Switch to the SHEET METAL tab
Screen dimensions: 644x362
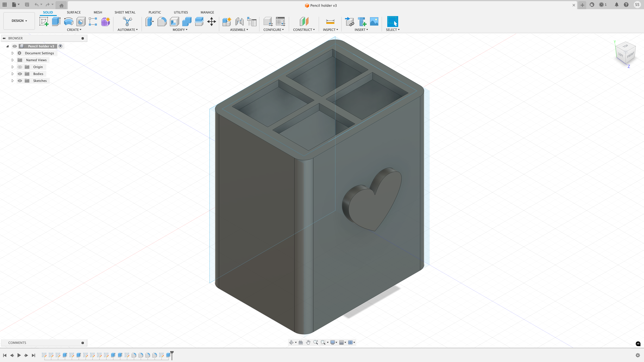[x=125, y=12]
